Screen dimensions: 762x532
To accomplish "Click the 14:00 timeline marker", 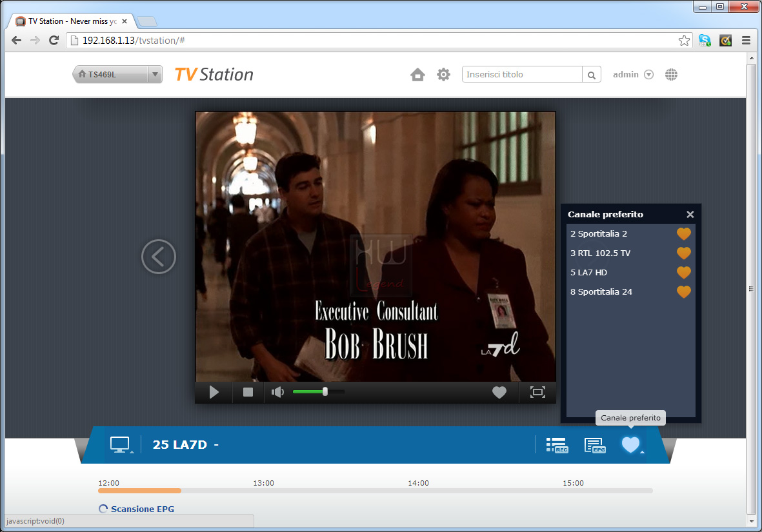I will click(418, 483).
